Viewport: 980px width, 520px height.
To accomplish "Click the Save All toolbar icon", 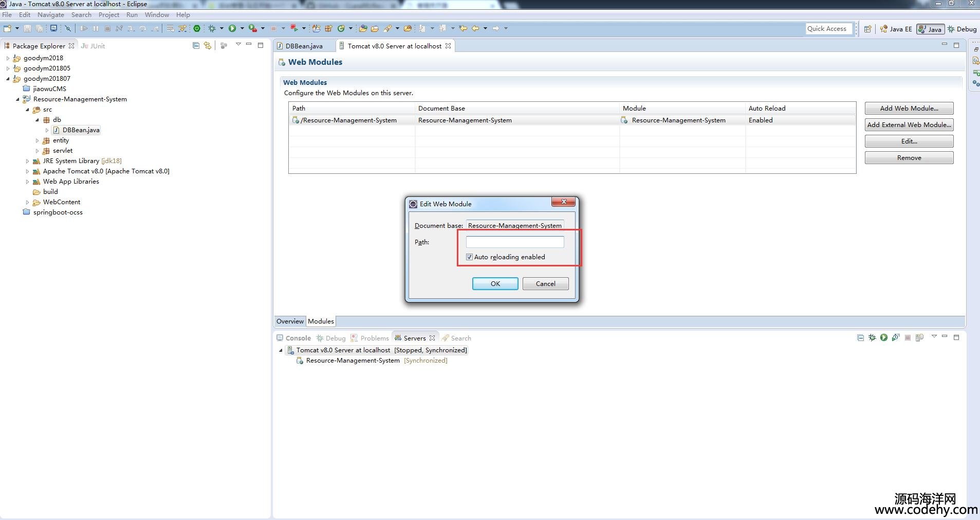I will (39, 28).
